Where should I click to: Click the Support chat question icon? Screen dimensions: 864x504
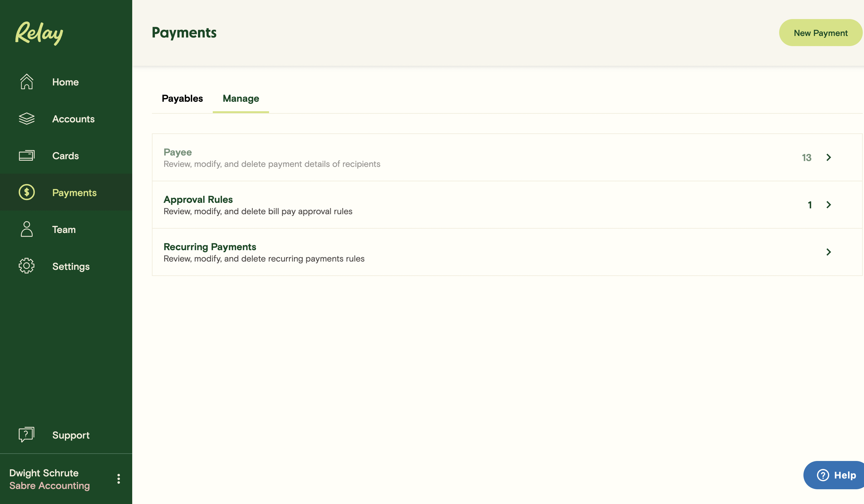point(26,435)
